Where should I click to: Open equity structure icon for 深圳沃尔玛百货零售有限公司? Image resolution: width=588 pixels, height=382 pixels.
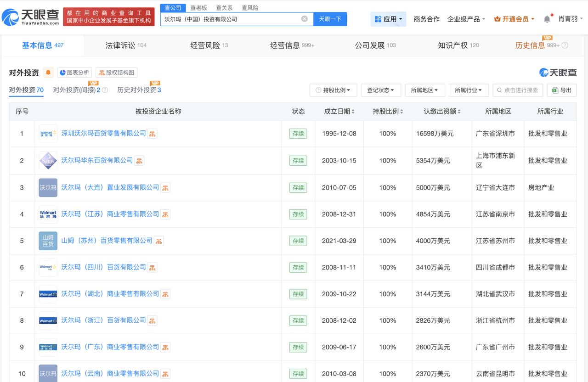pyautogui.click(x=153, y=134)
